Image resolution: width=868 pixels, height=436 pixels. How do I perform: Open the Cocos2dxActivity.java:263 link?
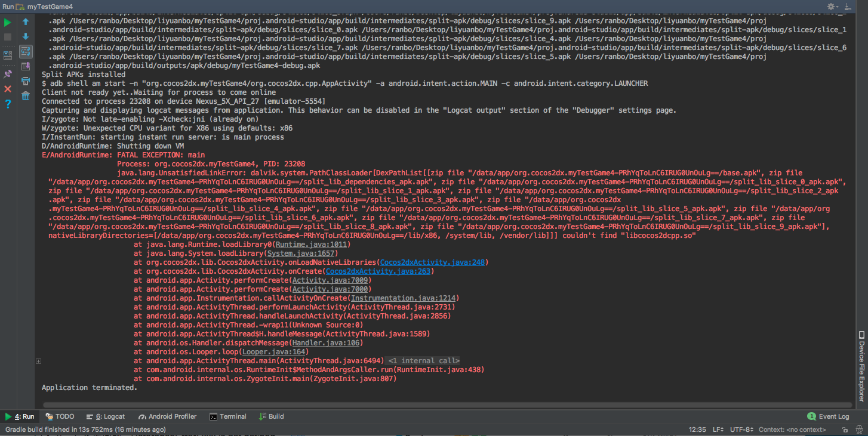378,271
